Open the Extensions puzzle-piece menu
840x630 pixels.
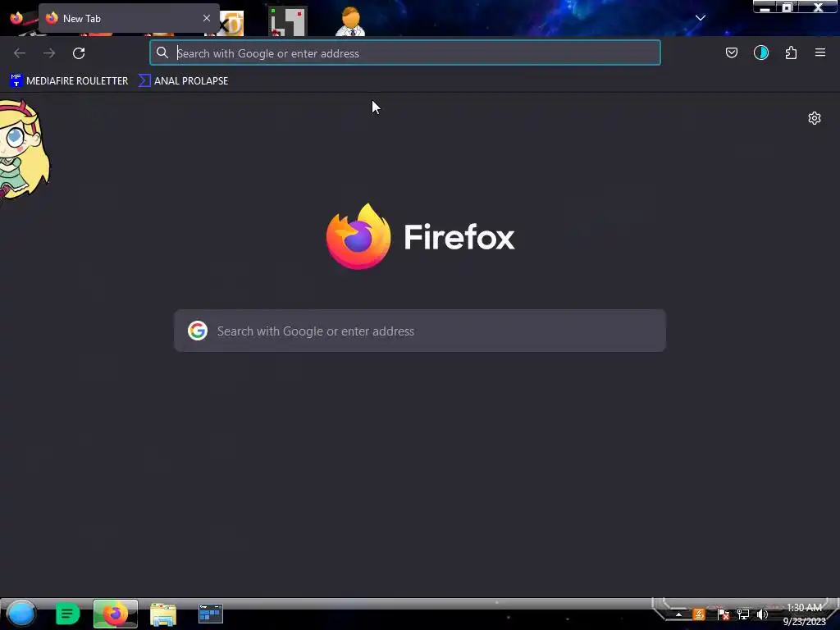click(791, 52)
